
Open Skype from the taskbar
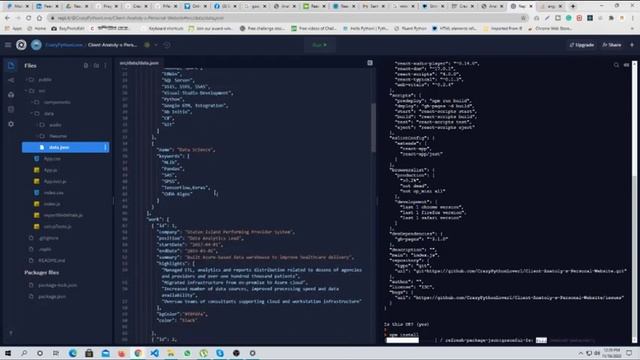click(x=220, y=353)
